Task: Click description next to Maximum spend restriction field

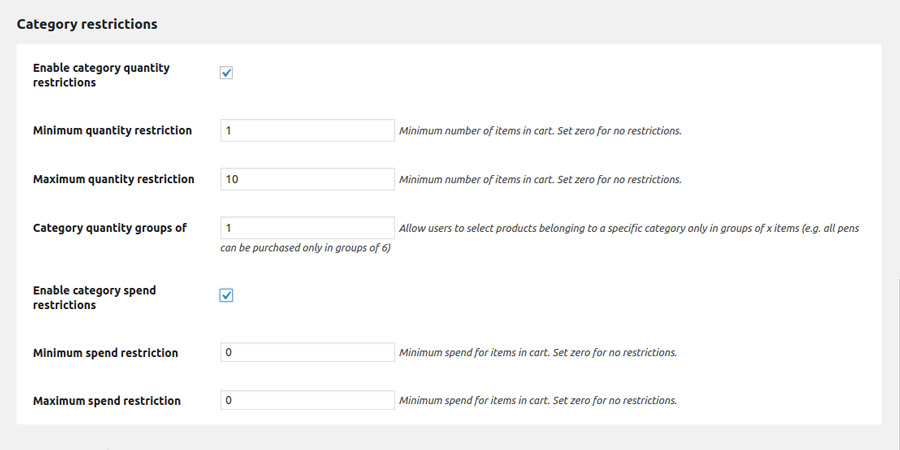Action: click(538, 401)
